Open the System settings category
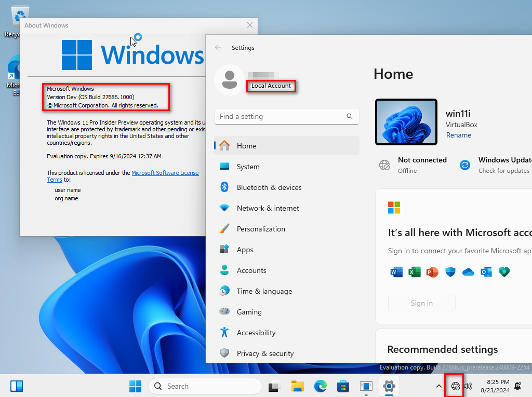Screen dimensions: 532x397 pyautogui.click(x=248, y=167)
